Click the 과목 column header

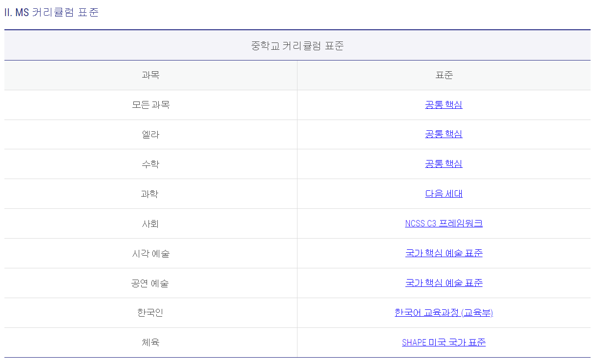coord(150,75)
